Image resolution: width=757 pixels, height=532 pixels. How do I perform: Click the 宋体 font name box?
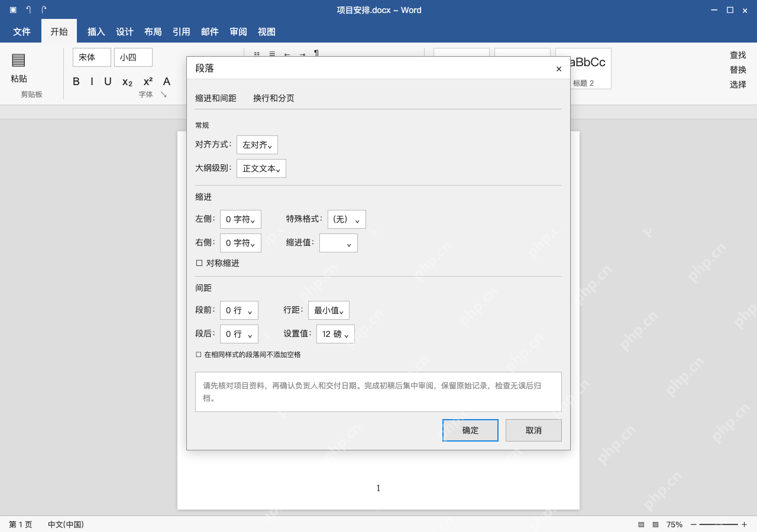click(x=92, y=57)
